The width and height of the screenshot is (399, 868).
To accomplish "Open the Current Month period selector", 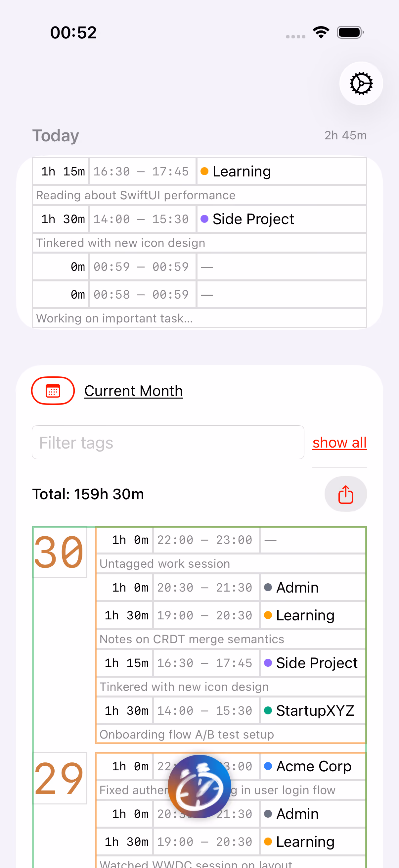I will click(x=134, y=391).
